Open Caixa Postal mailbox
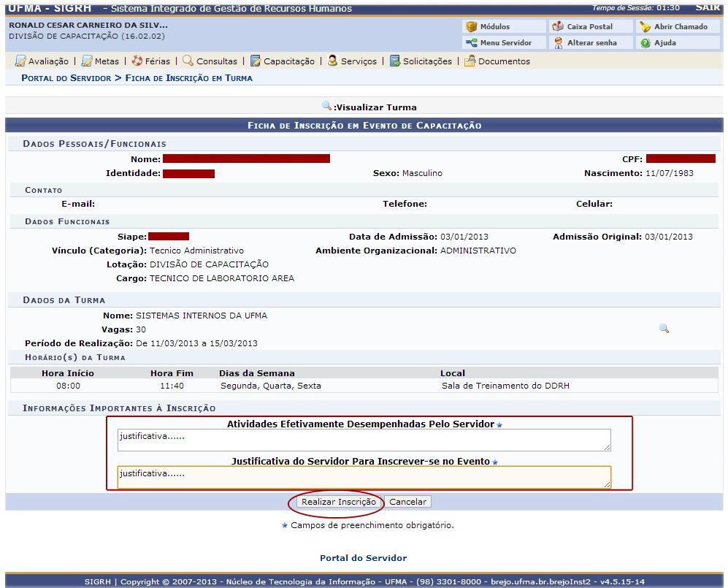The width and height of the screenshot is (728, 588). 559,27
